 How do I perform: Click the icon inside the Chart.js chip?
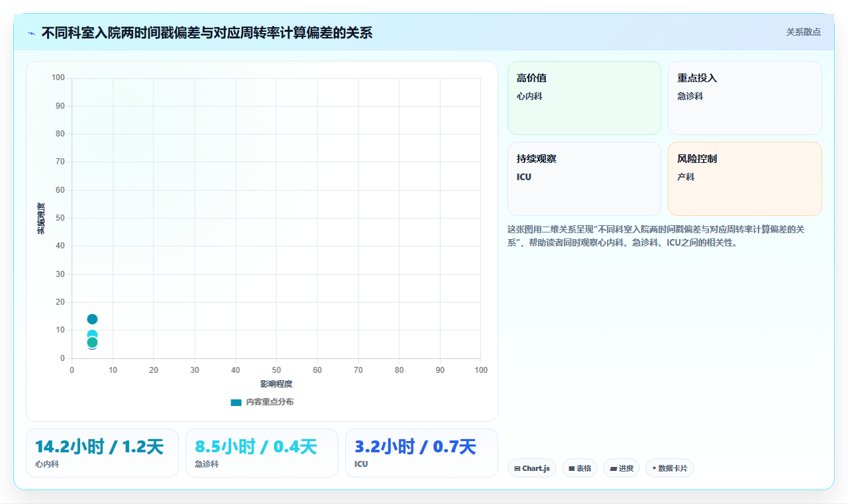pyautogui.click(x=517, y=468)
